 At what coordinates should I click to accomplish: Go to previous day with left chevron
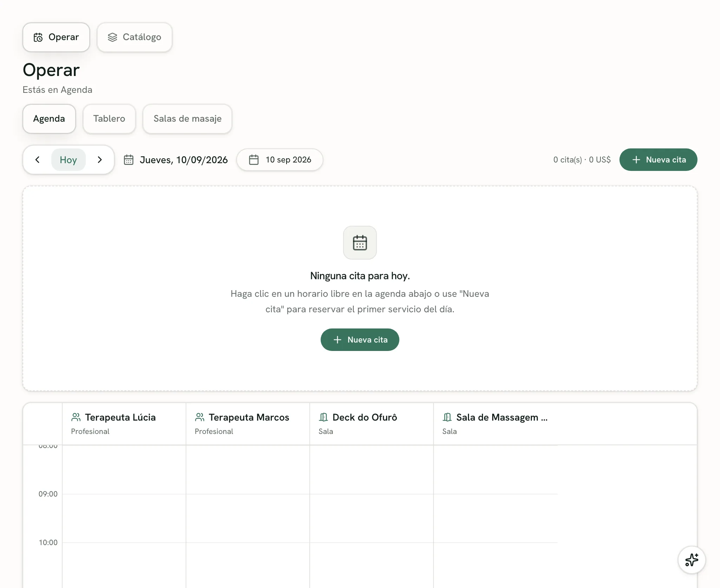pos(38,160)
